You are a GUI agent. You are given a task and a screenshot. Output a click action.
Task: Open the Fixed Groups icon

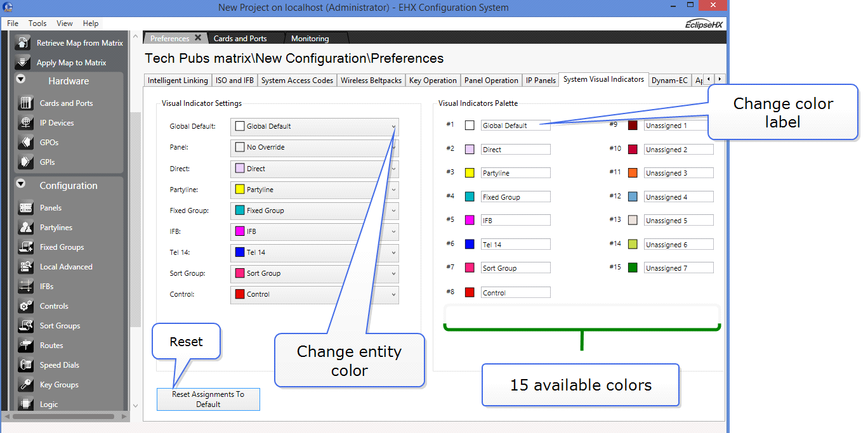[x=26, y=247]
